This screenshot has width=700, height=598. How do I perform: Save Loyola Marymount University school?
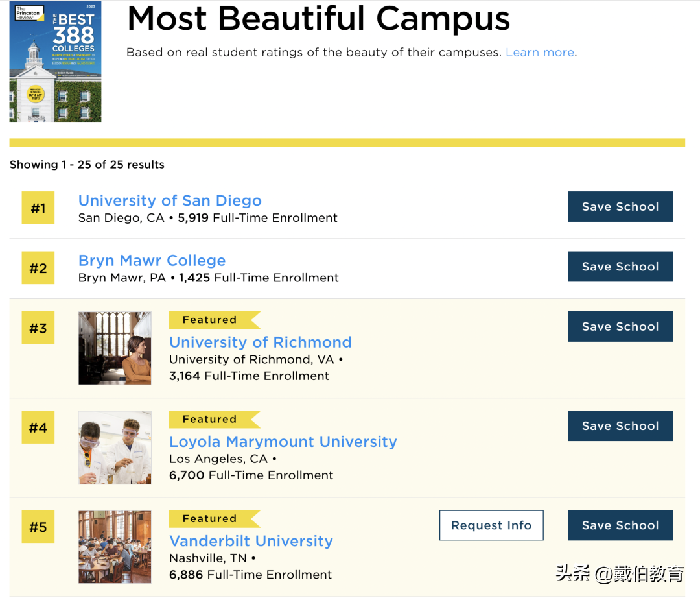point(620,426)
